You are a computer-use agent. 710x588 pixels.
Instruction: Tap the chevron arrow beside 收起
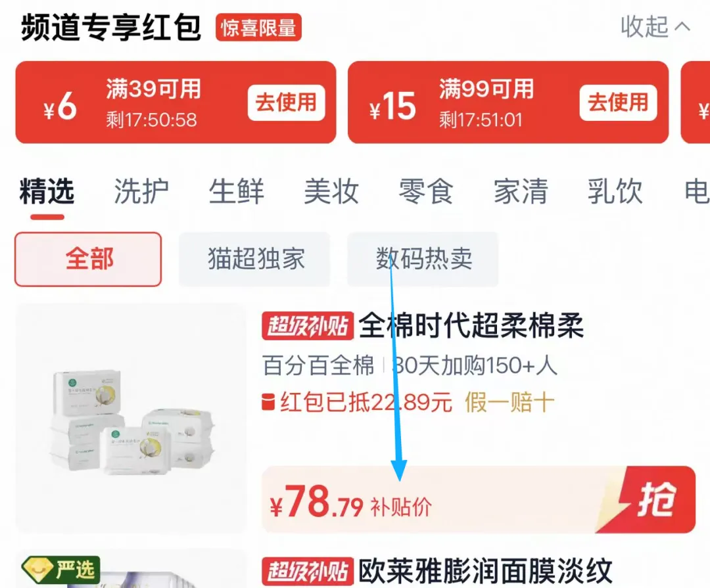[x=682, y=28]
